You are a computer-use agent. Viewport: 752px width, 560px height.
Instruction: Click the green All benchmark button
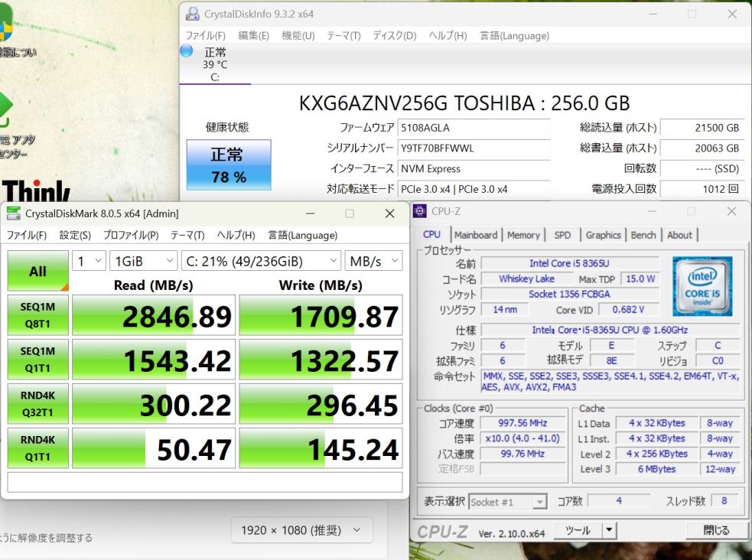coord(38,271)
